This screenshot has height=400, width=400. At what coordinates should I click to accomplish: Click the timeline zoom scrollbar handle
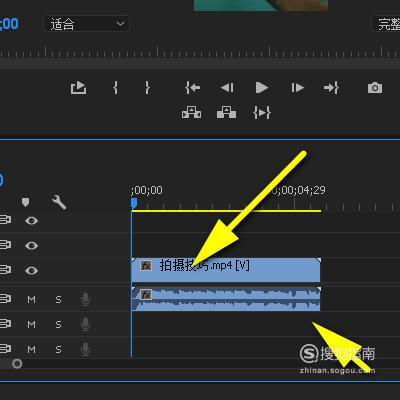[x=17, y=364]
